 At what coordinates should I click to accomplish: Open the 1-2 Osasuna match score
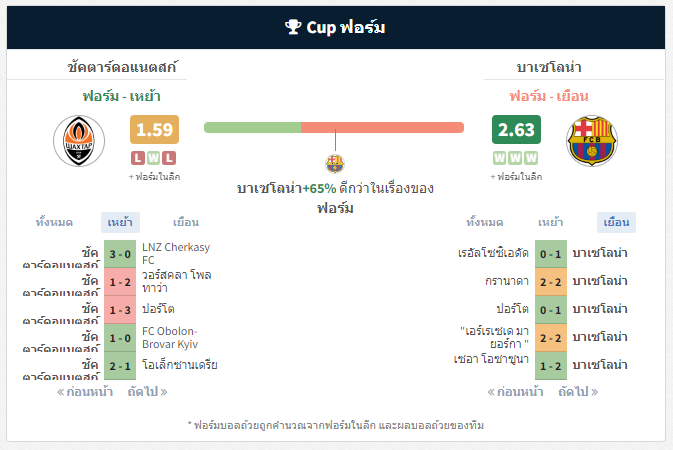tap(551, 366)
